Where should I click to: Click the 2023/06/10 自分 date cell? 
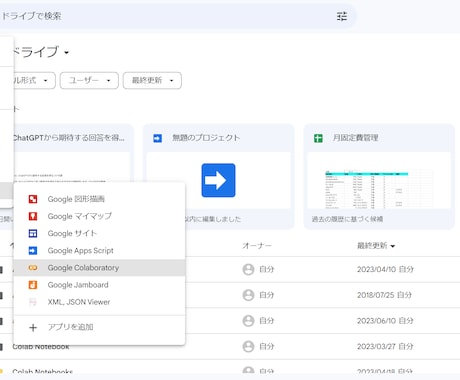point(385,321)
